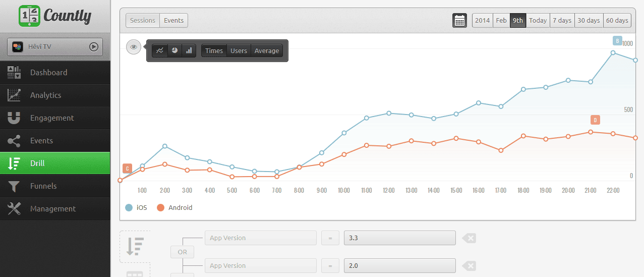Click the Management tools icon

[14, 209]
